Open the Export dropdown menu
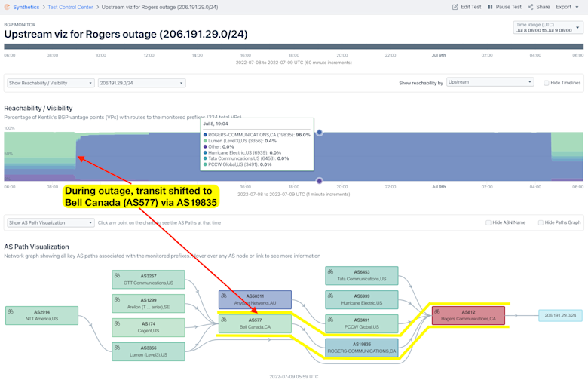Image resolution: width=588 pixels, height=383 pixels. click(567, 7)
